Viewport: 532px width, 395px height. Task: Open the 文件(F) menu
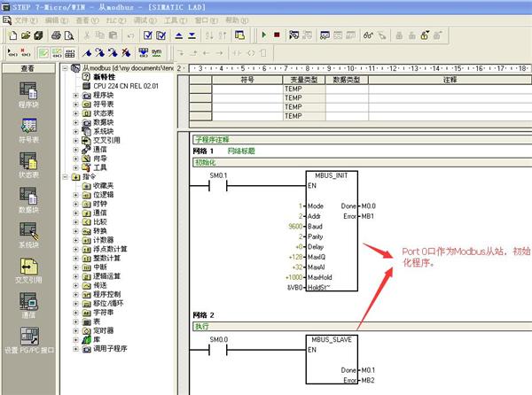click(x=26, y=20)
